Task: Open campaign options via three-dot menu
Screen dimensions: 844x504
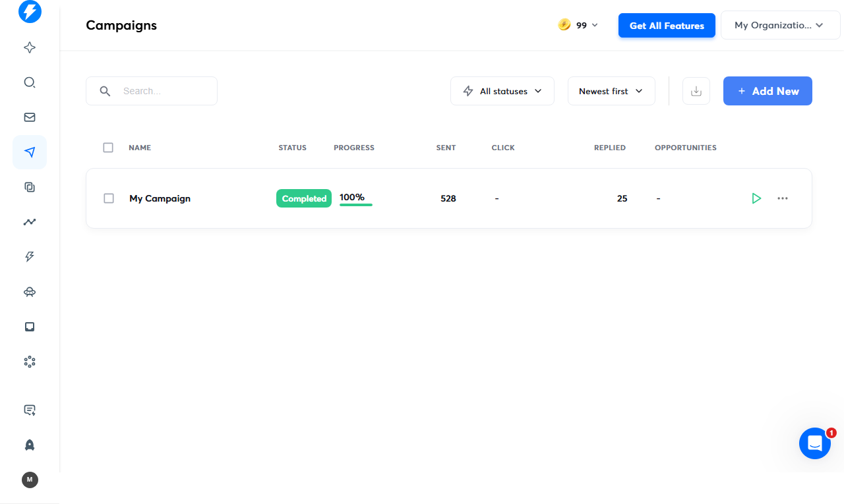Action: (783, 198)
